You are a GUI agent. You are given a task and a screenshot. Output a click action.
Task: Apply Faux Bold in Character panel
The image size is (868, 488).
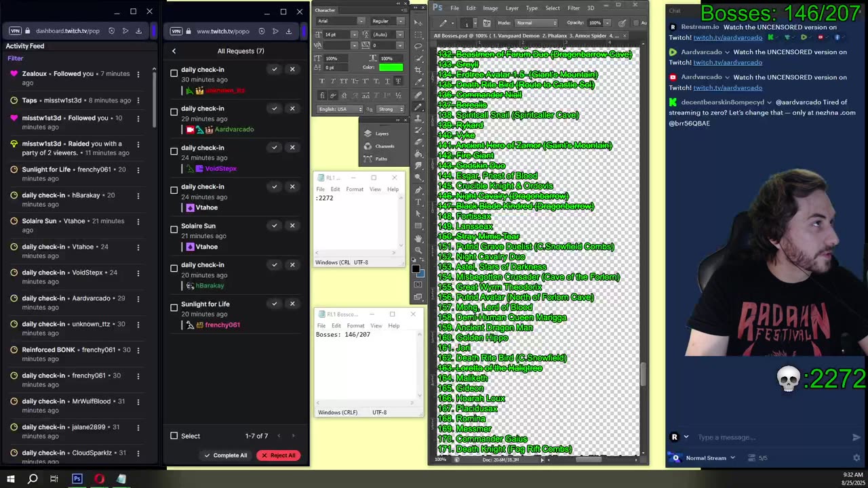[x=322, y=81]
